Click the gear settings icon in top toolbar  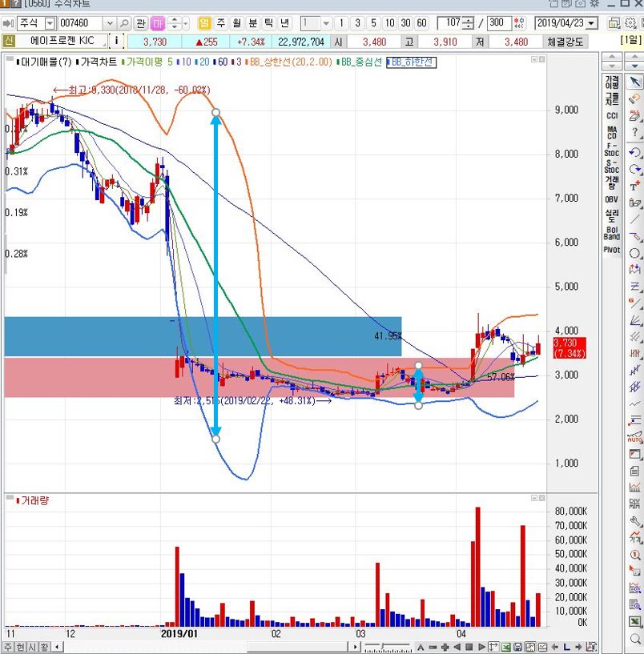click(630, 23)
